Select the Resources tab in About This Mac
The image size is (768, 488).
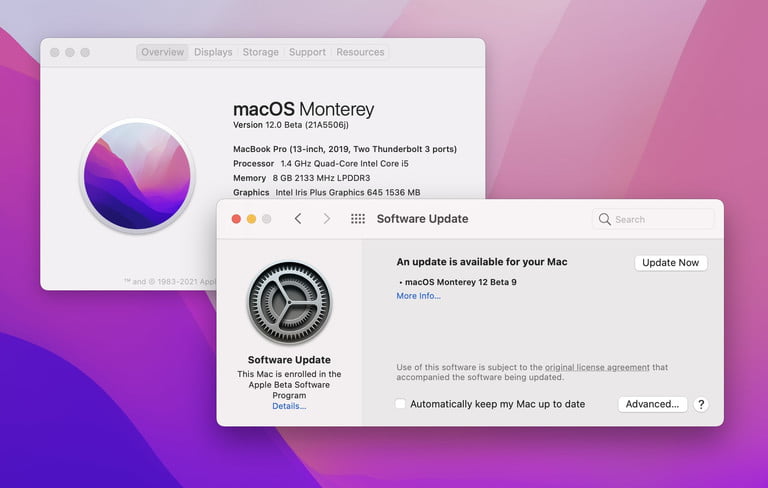click(x=360, y=52)
